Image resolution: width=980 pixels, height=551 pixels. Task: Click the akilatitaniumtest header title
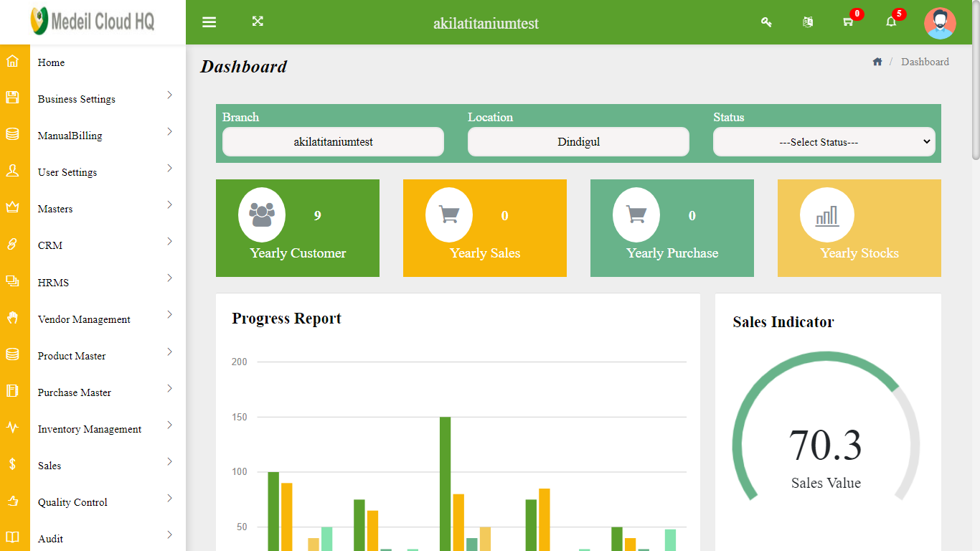click(486, 23)
